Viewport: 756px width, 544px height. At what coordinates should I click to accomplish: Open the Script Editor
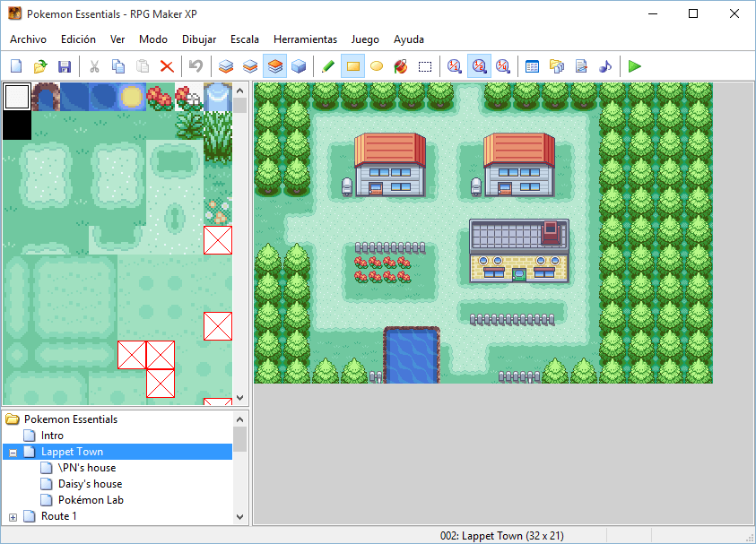pos(581,66)
